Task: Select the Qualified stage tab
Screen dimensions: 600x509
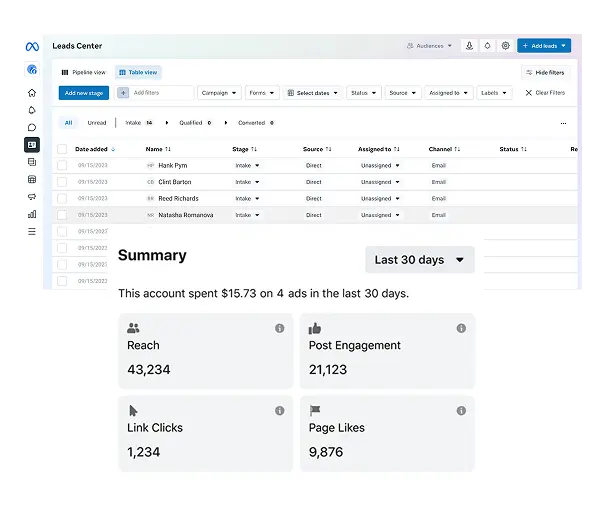Action: point(196,123)
